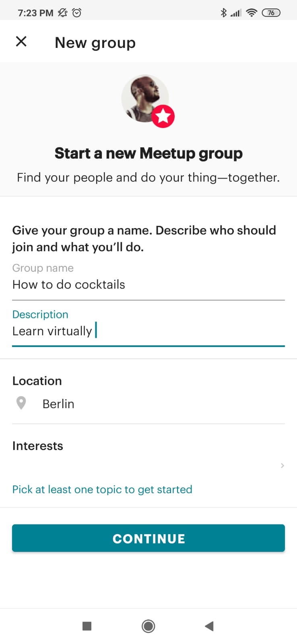Tap the location pin icon
The width and height of the screenshot is (297, 644).
21,403
